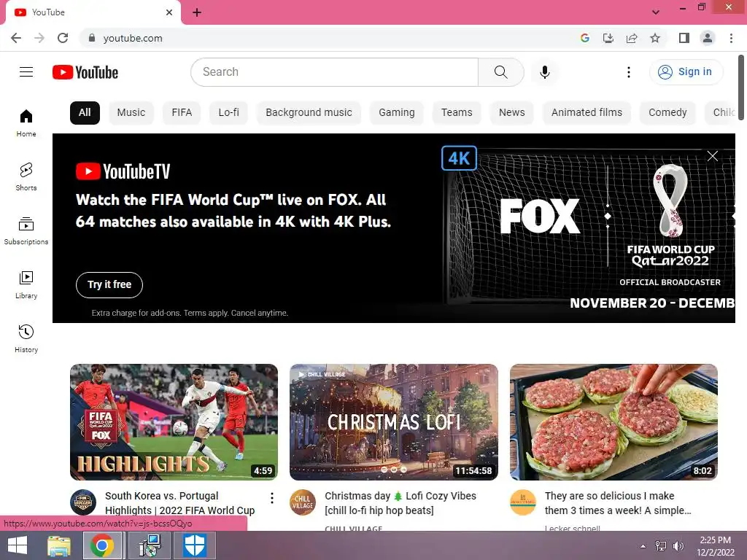Click the network setup taskbar icon

150,545
